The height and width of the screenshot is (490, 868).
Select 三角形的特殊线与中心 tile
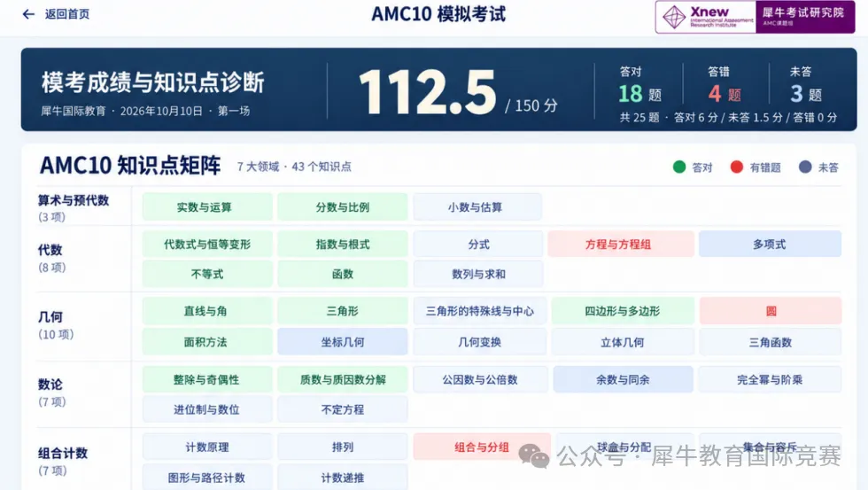pos(479,311)
